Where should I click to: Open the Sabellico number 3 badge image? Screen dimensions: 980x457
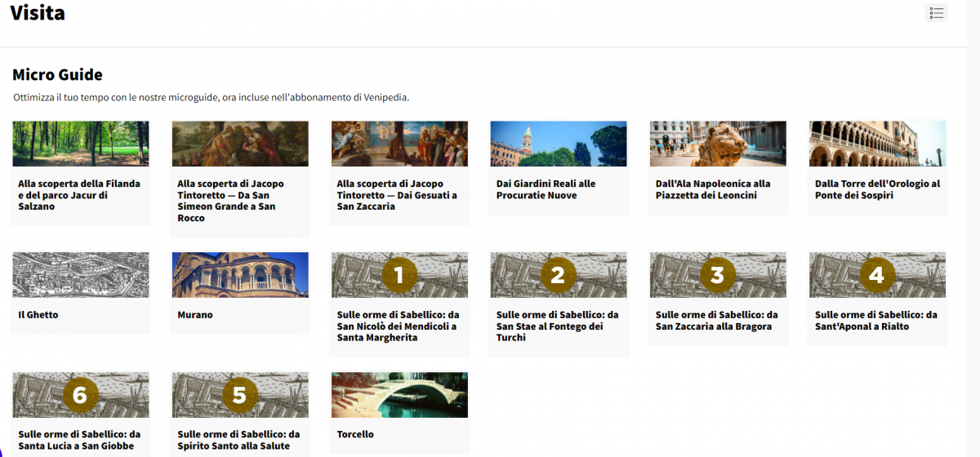[718, 275]
